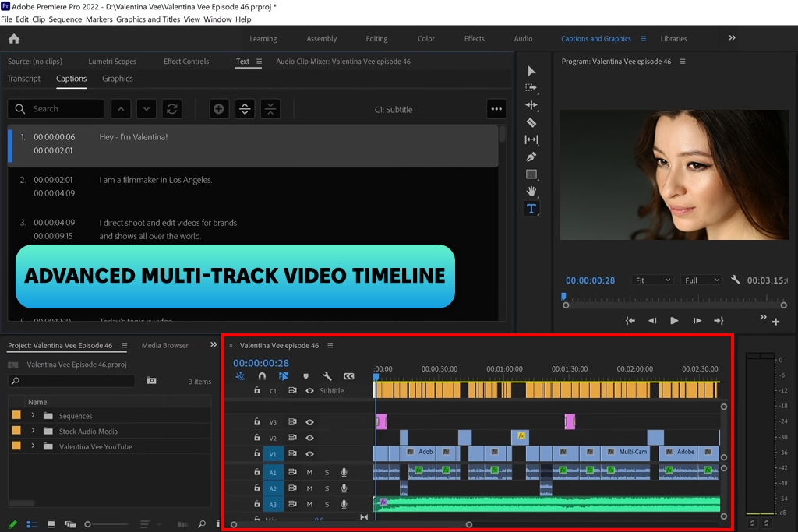The height and width of the screenshot is (532, 798).
Task: Jump to previous search result arrow
Action: point(121,109)
